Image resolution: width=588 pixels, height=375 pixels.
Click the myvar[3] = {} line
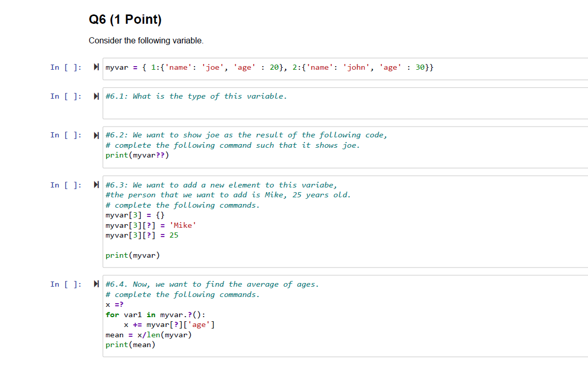click(133, 215)
